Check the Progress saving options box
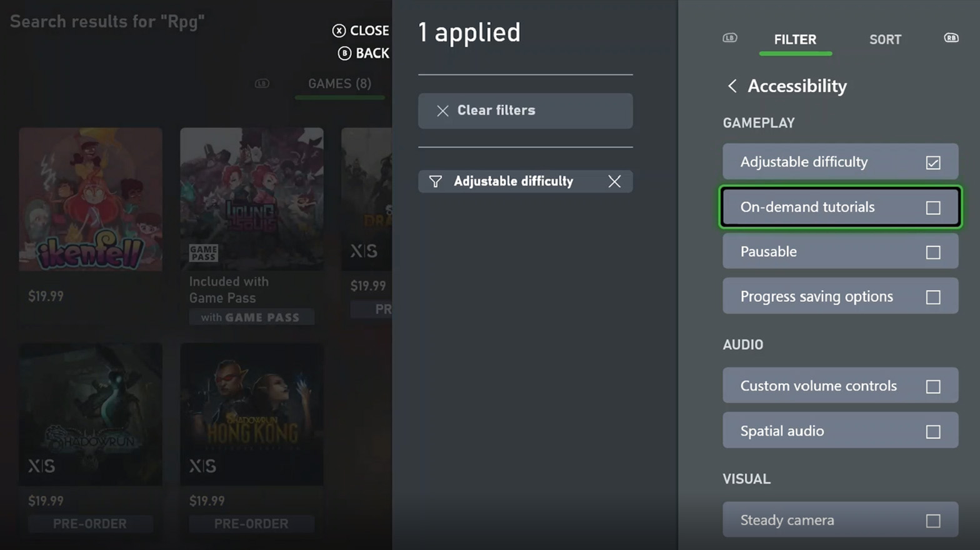 (932, 297)
